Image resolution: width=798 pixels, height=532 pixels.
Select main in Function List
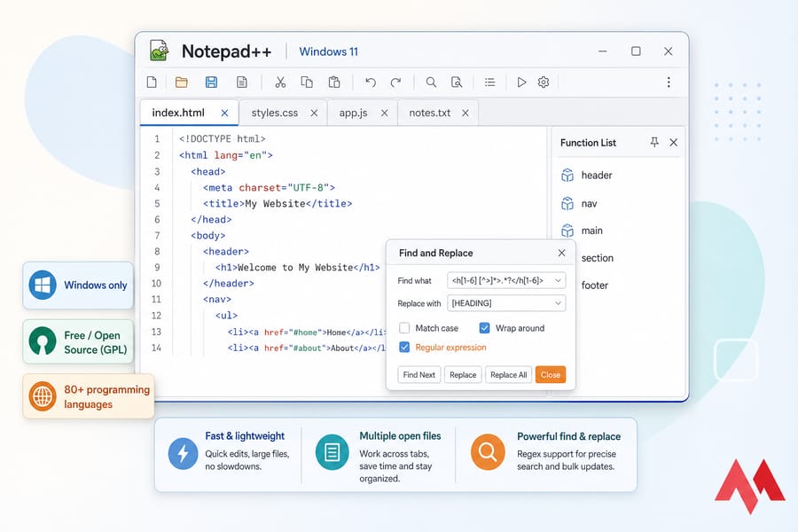tap(592, 231)
